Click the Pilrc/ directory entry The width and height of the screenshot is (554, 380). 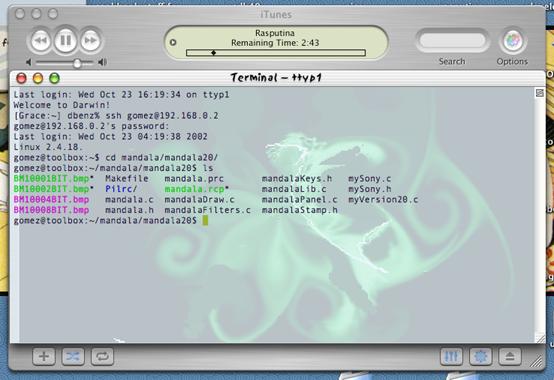121,189
